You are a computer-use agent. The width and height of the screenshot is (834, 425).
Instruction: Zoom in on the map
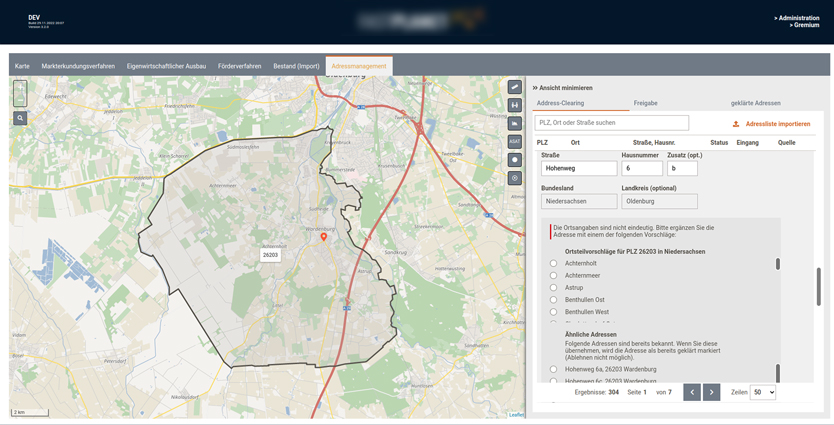(20, 87)
